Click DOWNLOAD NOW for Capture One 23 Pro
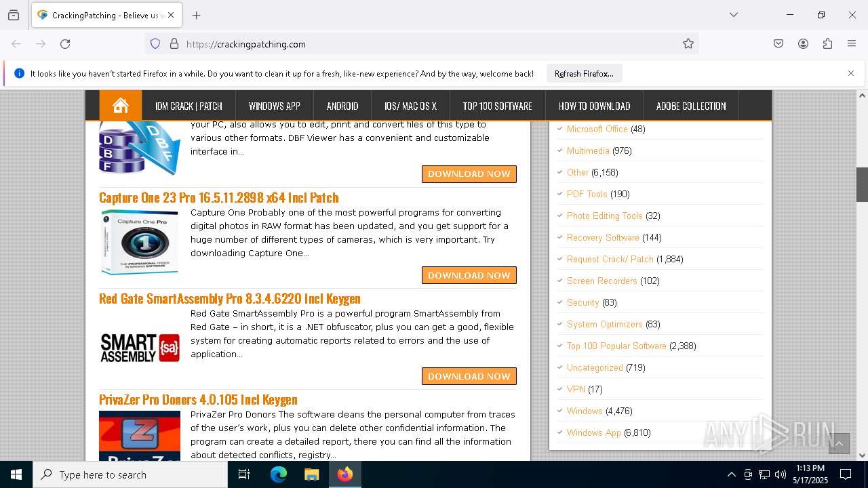 pos(469,275)
